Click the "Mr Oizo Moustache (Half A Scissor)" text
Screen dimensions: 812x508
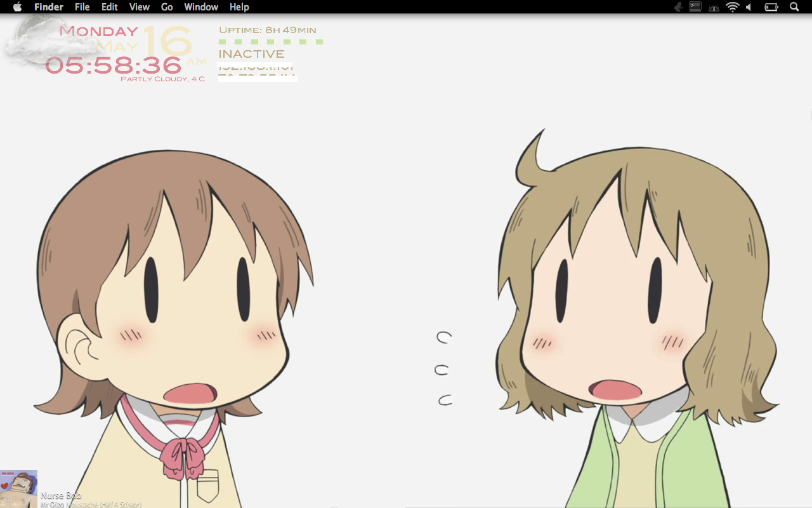pyautogui.click(x=91, y=504)
